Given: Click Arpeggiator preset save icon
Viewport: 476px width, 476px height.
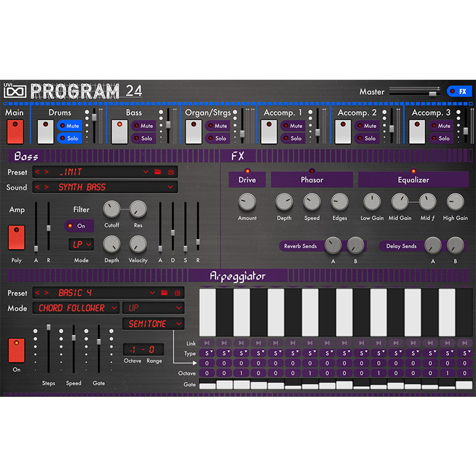Looking at the screenshot, I should tap(177, 293).
